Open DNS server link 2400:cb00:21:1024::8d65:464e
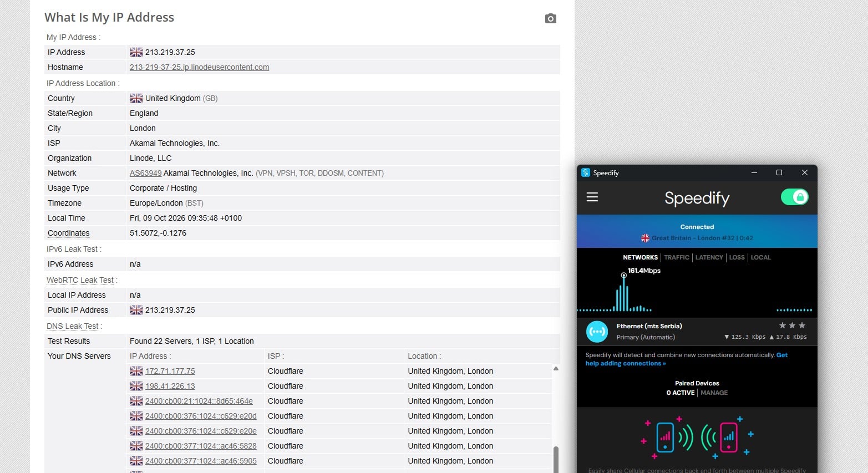 click(x=199, y=401)
